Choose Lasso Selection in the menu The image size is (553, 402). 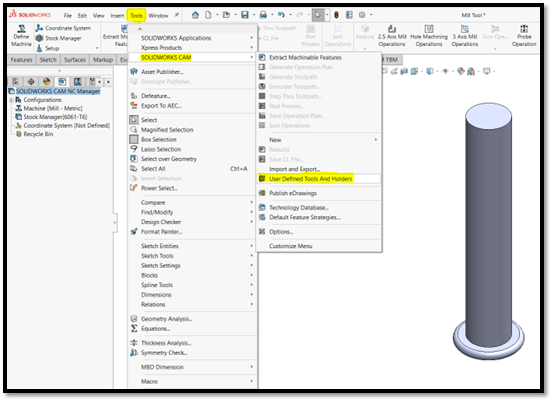pos(192,149)
